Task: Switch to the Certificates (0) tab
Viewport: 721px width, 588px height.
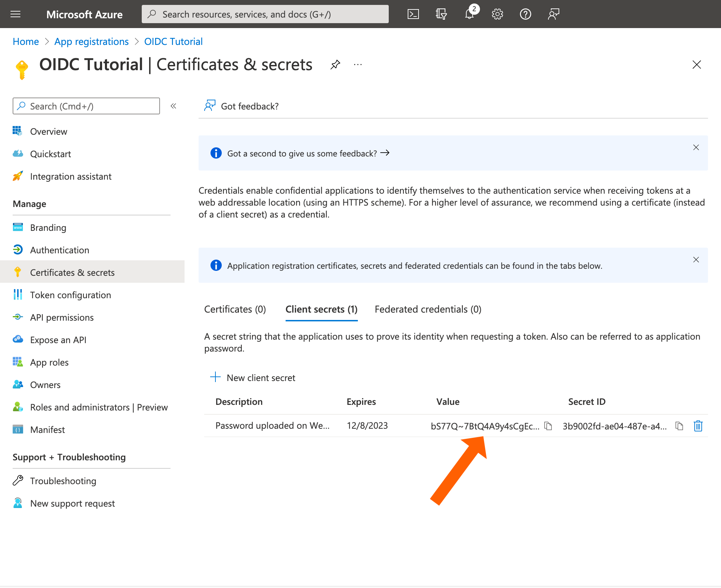Action: (235, 309)
